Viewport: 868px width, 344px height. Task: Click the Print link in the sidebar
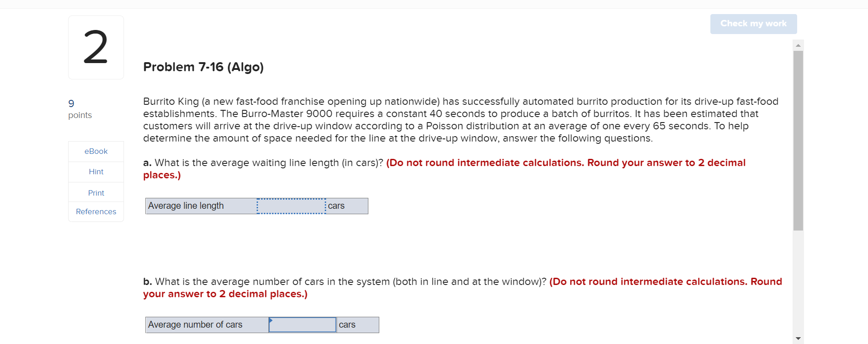95,192
